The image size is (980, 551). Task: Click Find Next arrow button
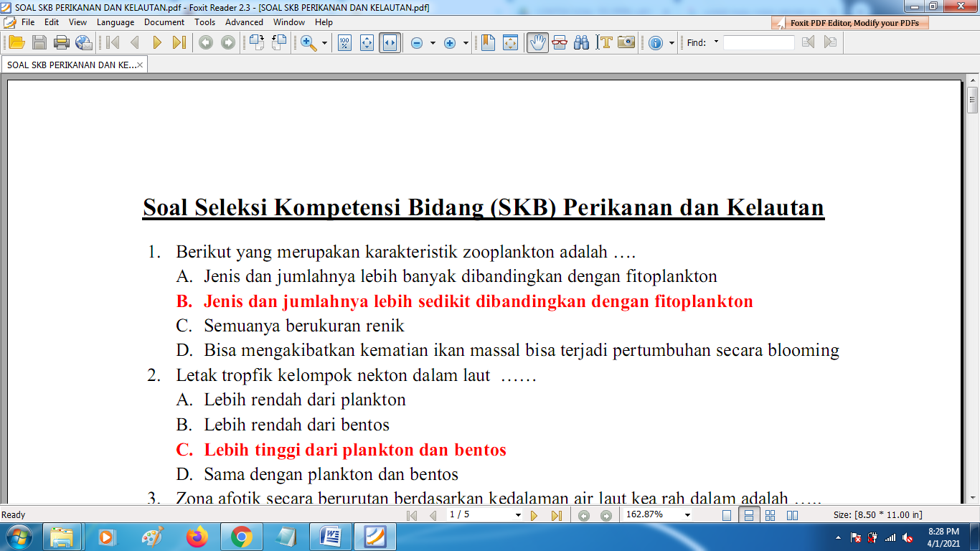(830, 43)
